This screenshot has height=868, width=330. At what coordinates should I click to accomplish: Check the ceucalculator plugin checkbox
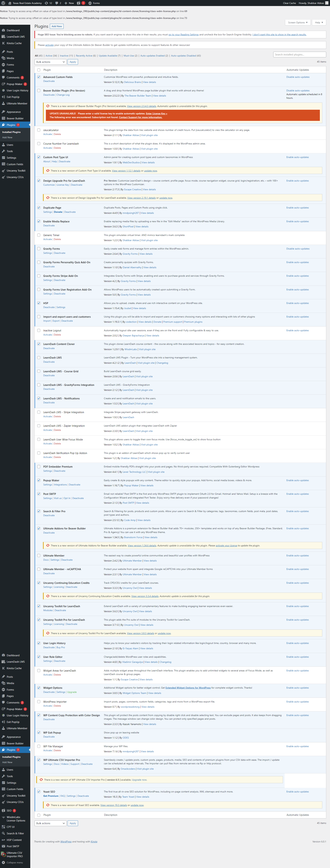point(39,130)
